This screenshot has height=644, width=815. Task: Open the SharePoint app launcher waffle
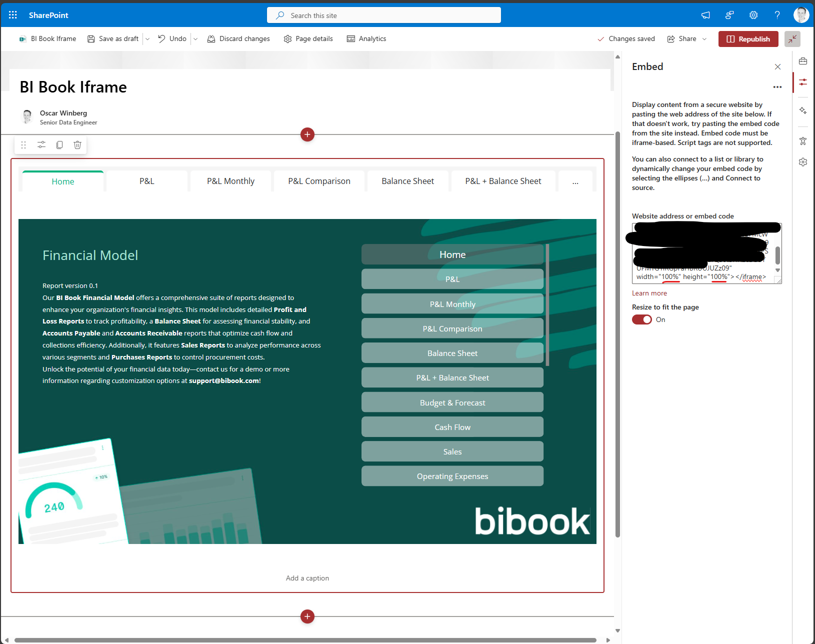[x=13, y=15]
